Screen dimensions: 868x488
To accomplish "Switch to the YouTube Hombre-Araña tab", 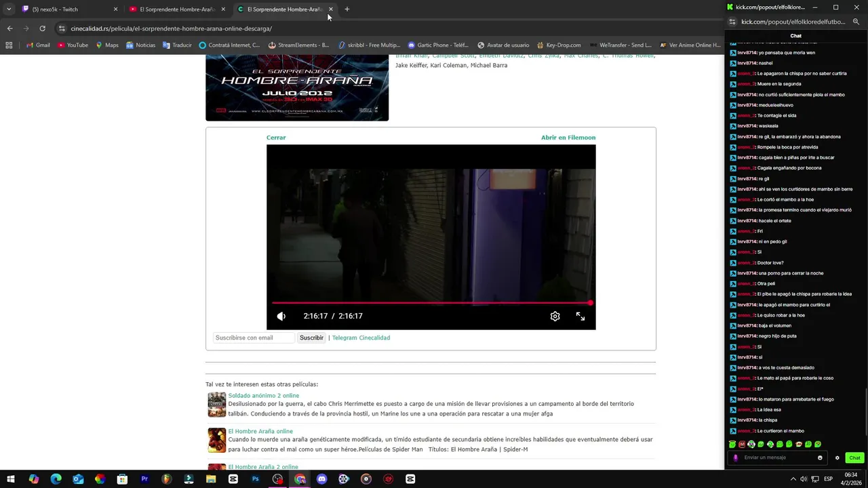I will [x=176, y=9].
